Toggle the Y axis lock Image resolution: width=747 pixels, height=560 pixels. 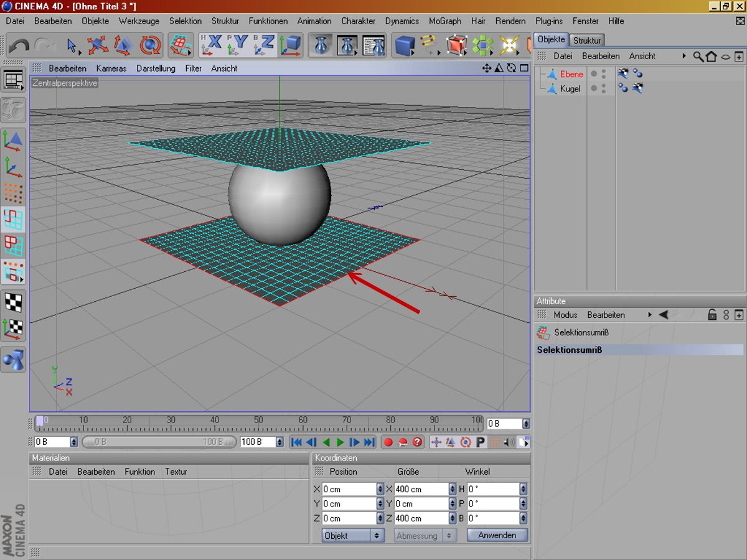(x=238, y=45)
